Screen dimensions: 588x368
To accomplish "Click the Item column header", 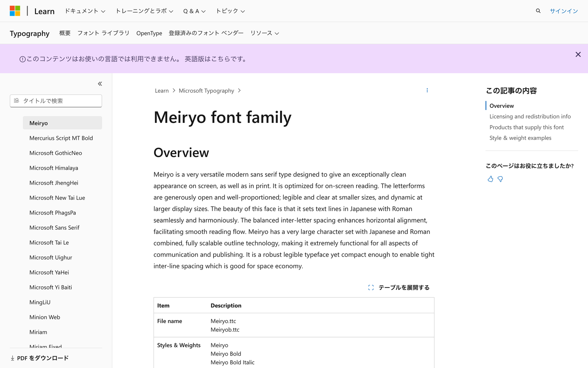I will [x=163, y=305].
